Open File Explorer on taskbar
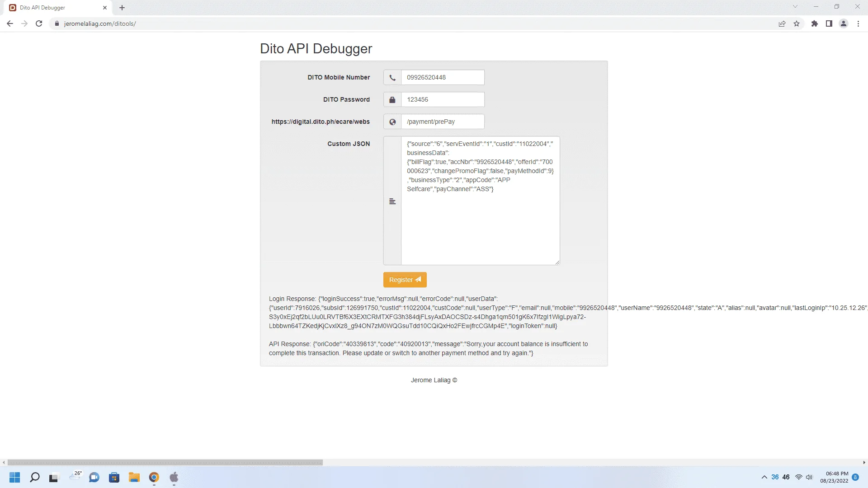868x488 pixels. [x=134, y=477]
